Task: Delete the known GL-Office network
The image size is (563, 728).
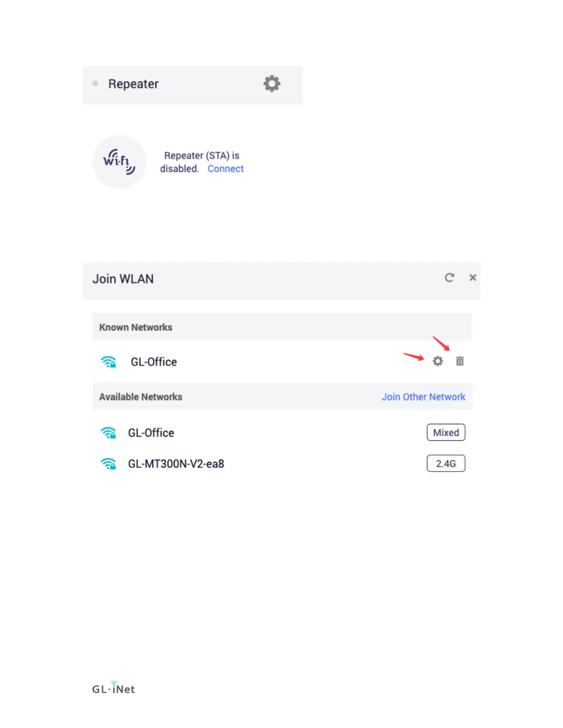Action: 460,361
